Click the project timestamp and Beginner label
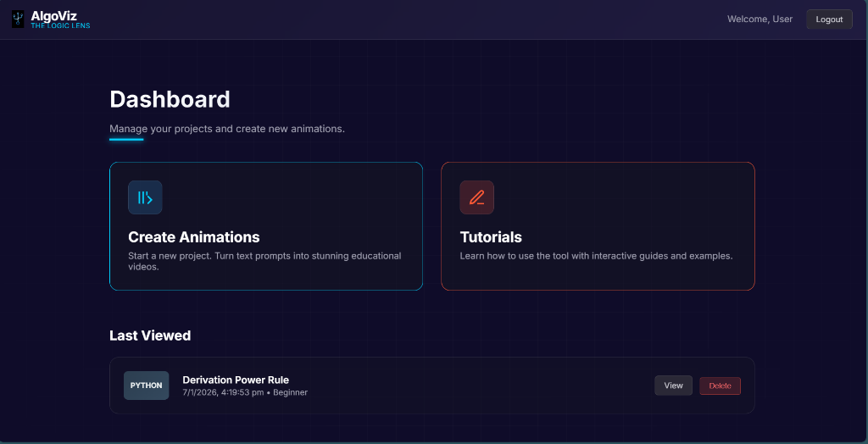This screenshot has width=868, height=444. [x=245, y=392]
